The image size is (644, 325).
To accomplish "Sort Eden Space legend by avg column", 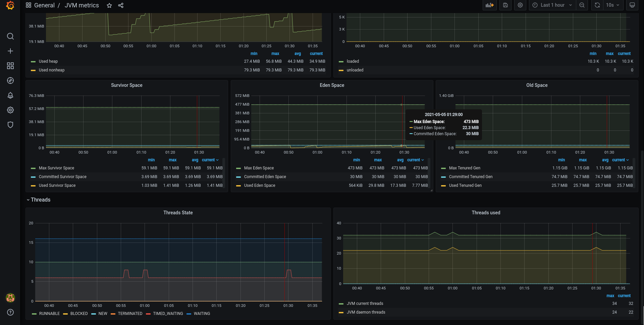I will pos(400,160).
